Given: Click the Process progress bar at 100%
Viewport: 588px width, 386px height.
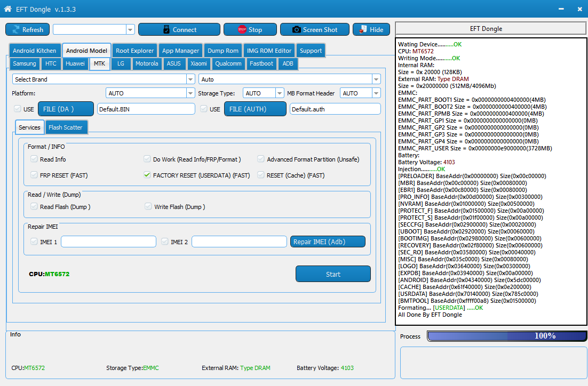Looking at the screenshot, I should click(x=506, y=336).
